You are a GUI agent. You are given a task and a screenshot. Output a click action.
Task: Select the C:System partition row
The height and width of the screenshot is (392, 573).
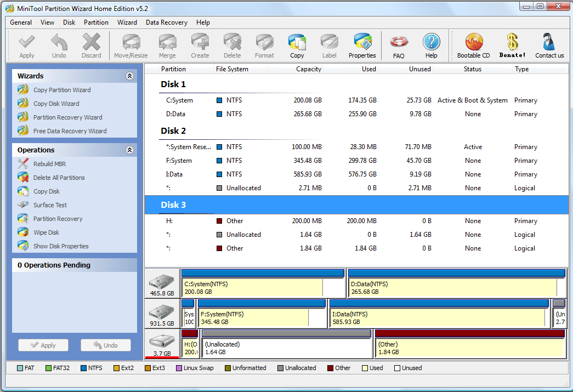coord(356,100)
